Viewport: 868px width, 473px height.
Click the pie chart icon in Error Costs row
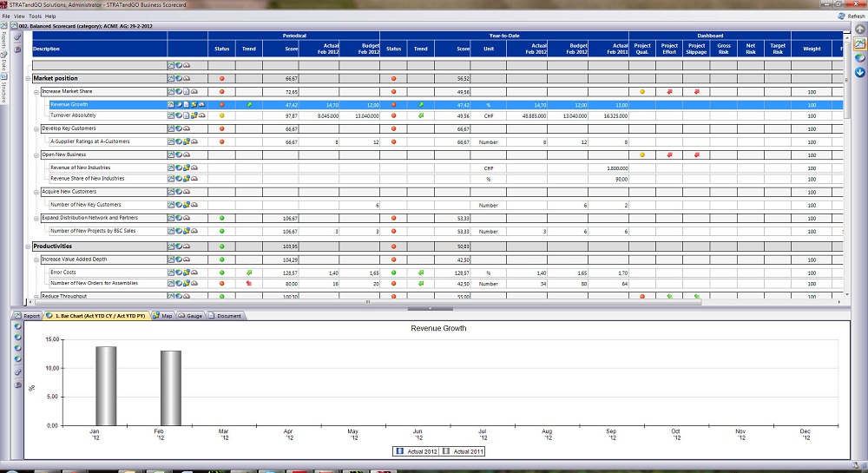177,273
